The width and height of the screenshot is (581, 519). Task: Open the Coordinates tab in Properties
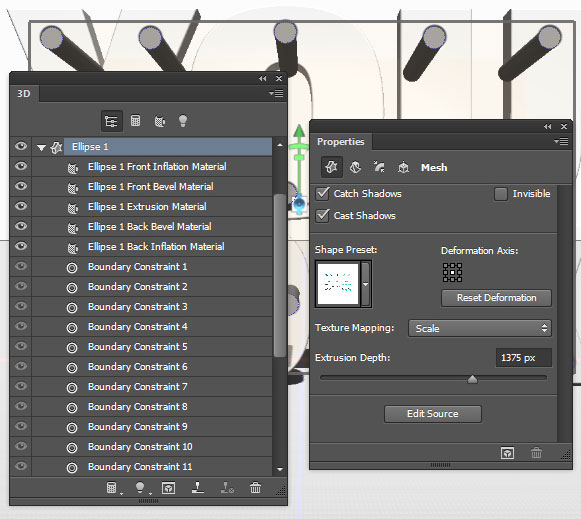(403, 167)
